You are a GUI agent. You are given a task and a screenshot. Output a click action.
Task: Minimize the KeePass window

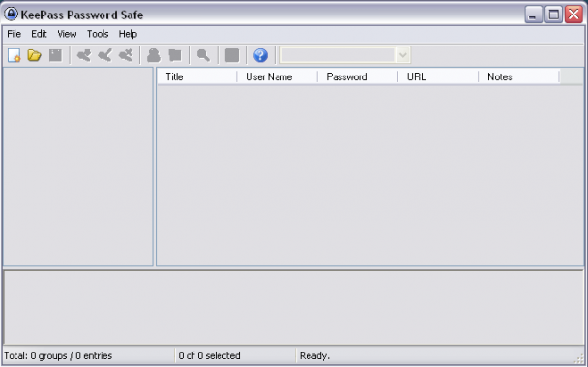(x=533, y=15)
